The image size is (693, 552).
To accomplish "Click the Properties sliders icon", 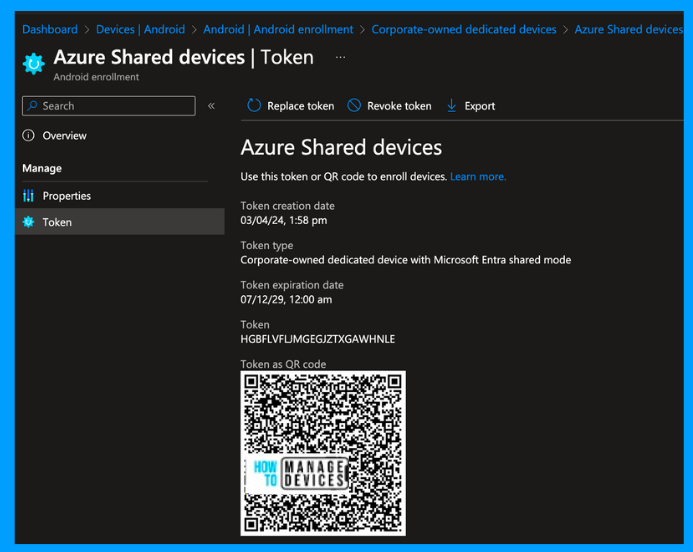I will tap(28, 195).
